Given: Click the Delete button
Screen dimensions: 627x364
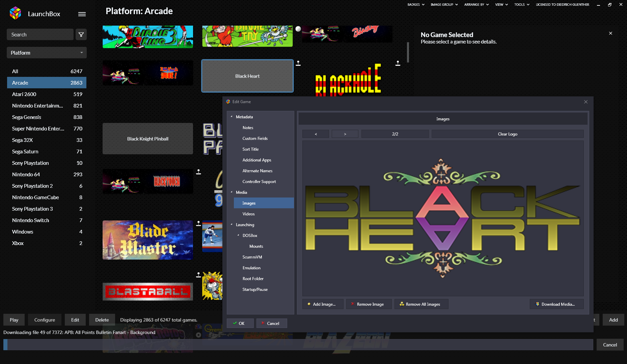Looking at the screenshot, I should 102,320.
